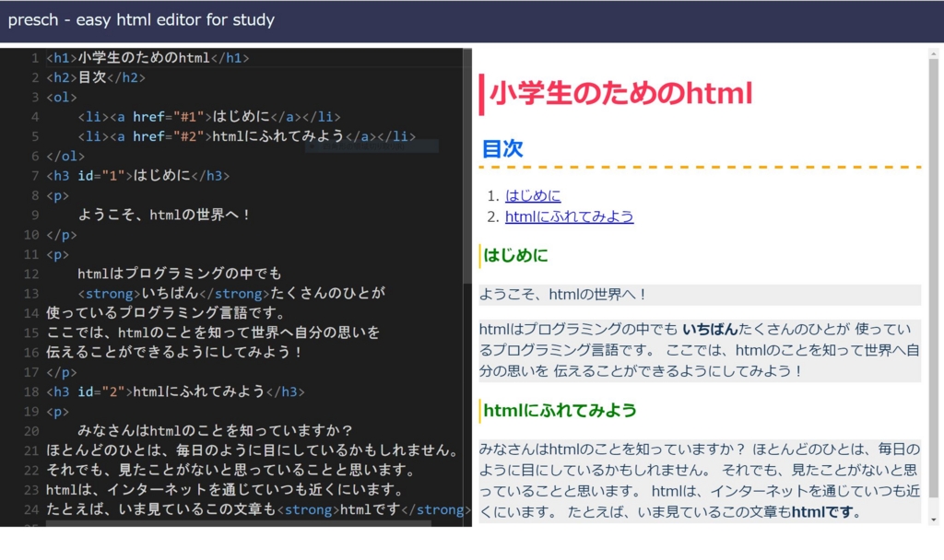Click the 目次 heading in the preview
Screen dimensions: 944x560
[x=502, y=148]
